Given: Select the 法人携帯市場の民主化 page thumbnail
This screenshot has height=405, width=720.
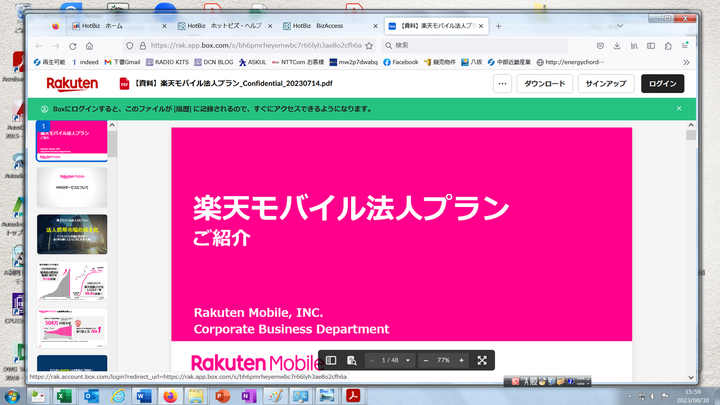Looking at the screenshot, I should pyautogui.click(x=72, y=234).
